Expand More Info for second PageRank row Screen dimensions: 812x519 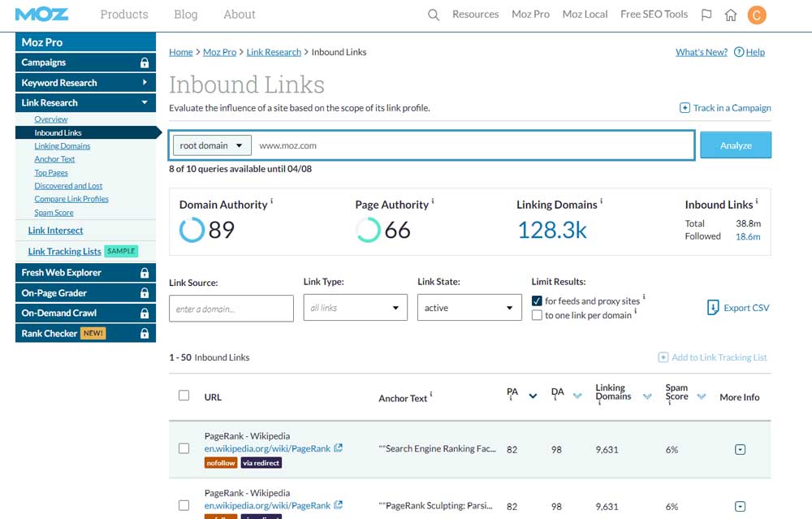point(740,507)
